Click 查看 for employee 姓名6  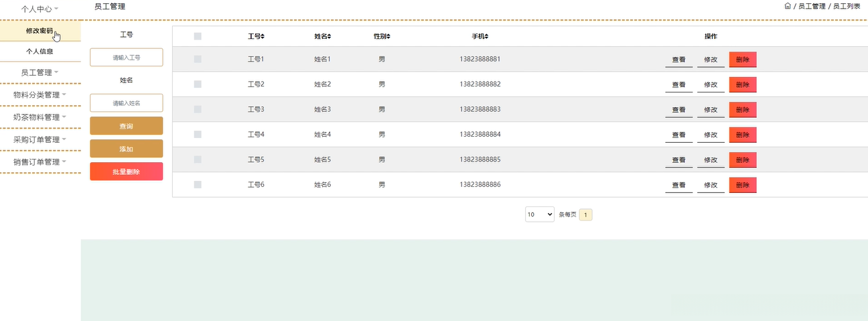[679, 185]
